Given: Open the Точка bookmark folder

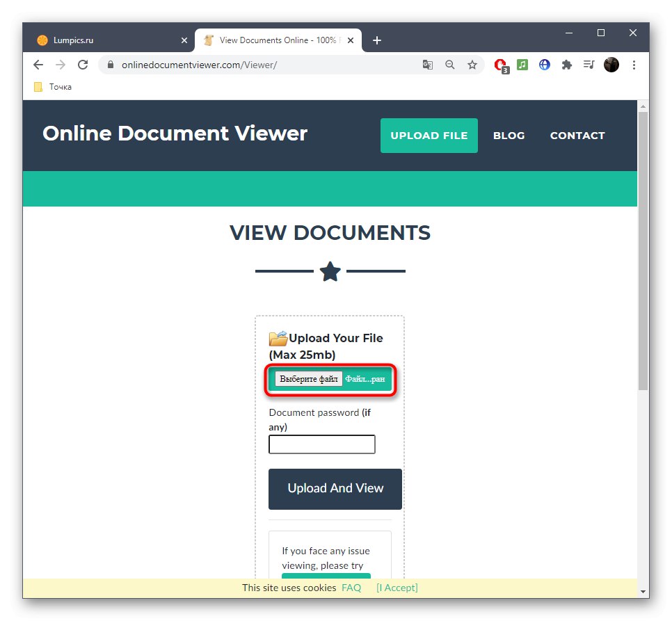Looking at the screenshot, I should point(53,87).
